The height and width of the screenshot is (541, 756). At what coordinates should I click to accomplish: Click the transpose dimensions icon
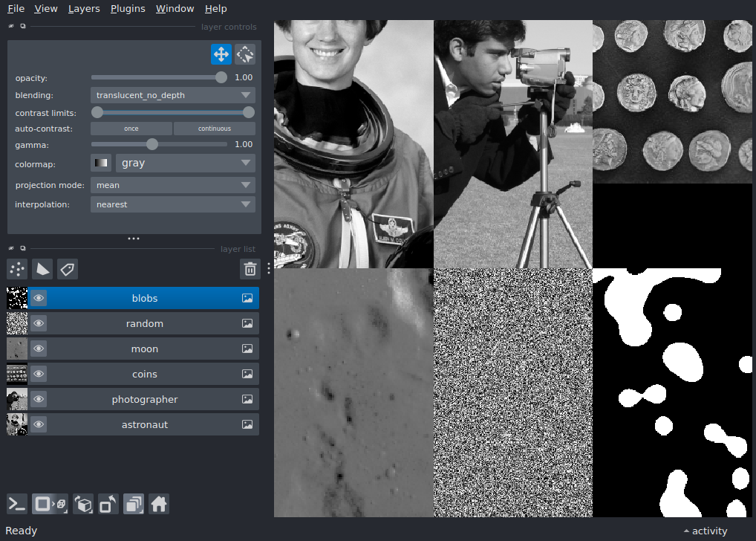(x=108, y=505)
